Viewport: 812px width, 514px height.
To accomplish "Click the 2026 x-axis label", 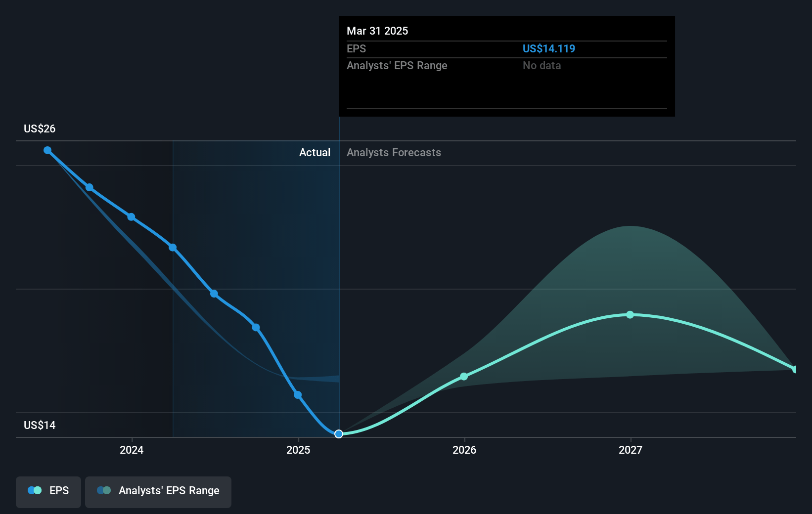I will click(x=464, y=450).
